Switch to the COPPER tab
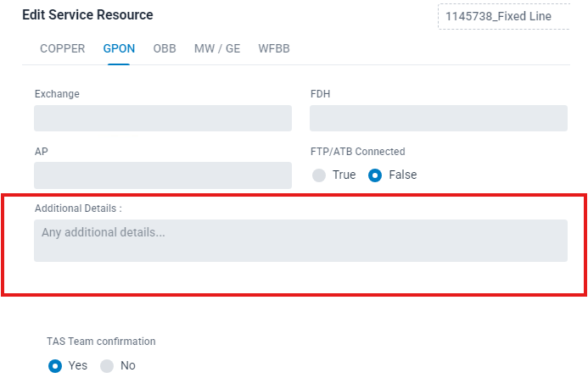 pos(63,48)
